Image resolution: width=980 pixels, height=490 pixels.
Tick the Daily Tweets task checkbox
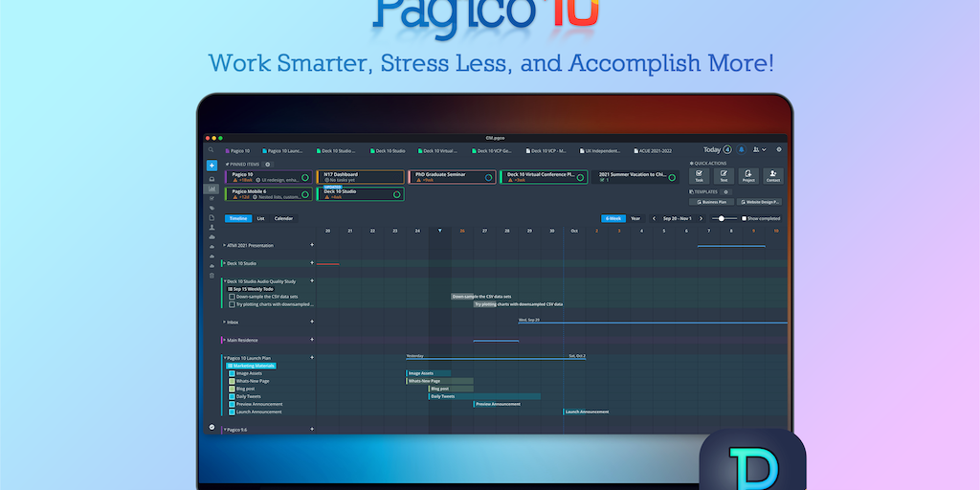click(232, 396)
